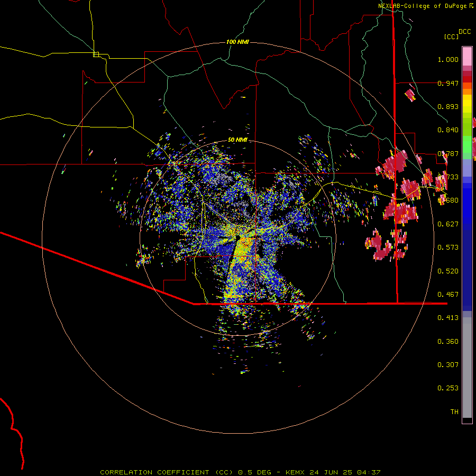Screen dimensions: 476x476
Task: Pick the yellow segment of the color bar
Action: pyautogui.click(x=467, y=104)
